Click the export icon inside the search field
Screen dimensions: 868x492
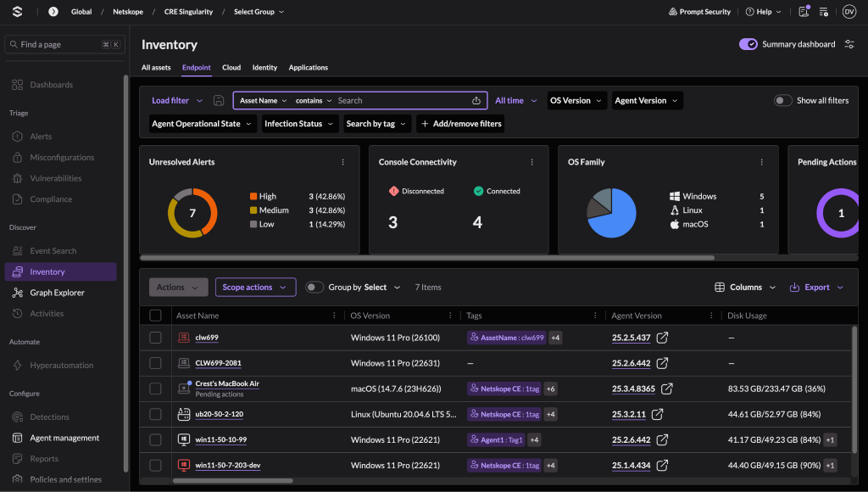coord(476,101)
